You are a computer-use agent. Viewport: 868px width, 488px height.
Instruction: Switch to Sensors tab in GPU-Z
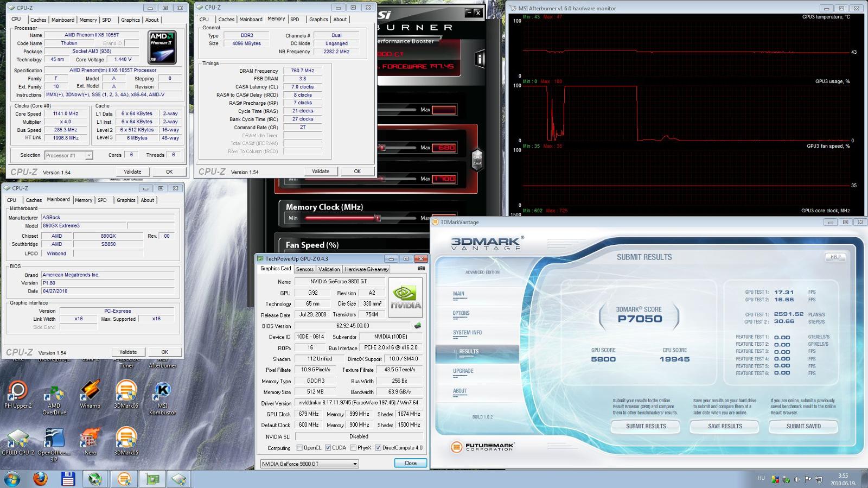click(x=304, y=269)
